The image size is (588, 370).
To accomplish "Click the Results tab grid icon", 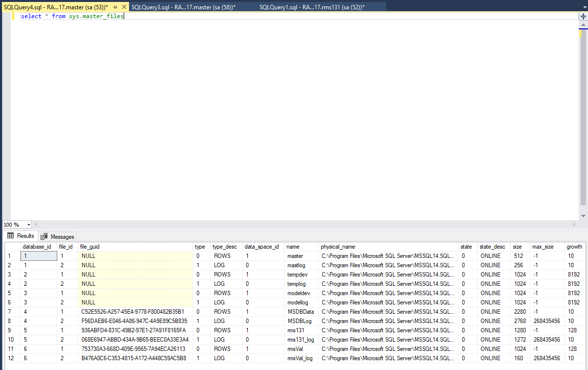I will 10,236.
